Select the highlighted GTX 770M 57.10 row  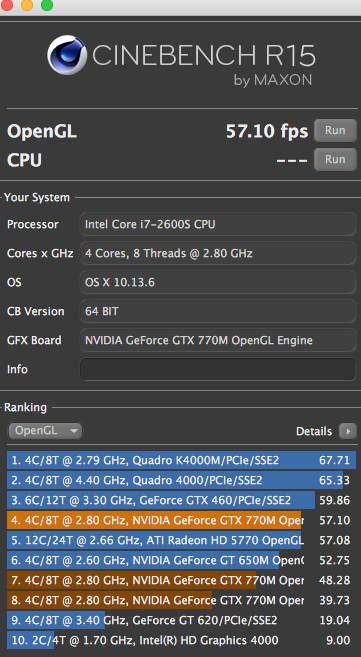[x=181, y=520]
